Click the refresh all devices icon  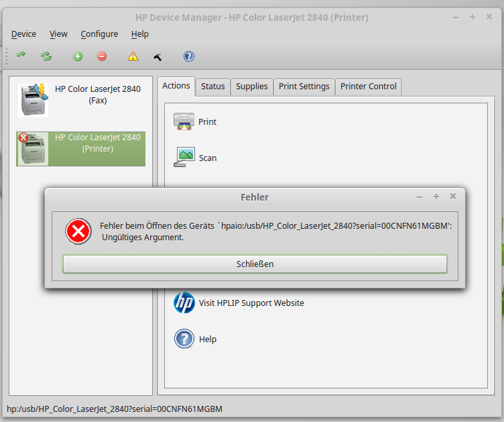click(x=46, y=56)
